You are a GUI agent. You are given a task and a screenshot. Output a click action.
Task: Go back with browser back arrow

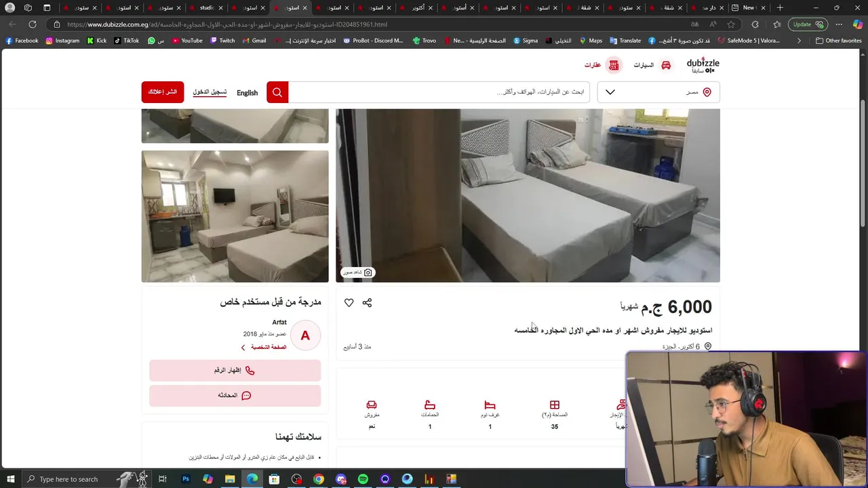pyautogui.click(x=12, y=24)
